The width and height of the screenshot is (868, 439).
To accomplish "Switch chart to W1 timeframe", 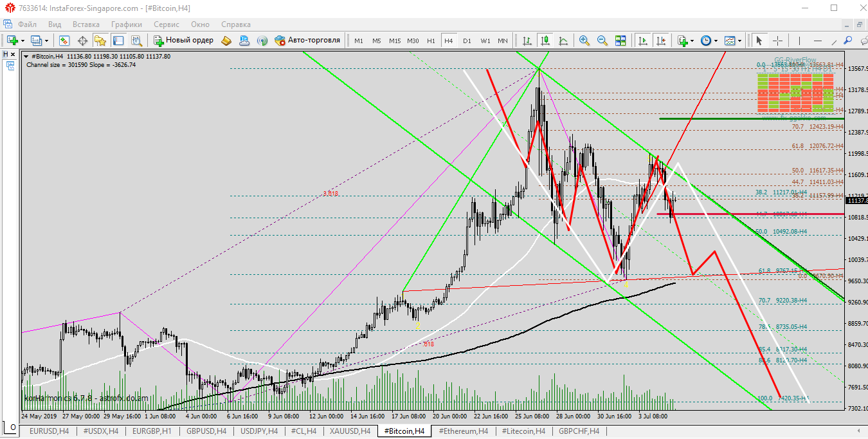I will [x=485, y=41].
